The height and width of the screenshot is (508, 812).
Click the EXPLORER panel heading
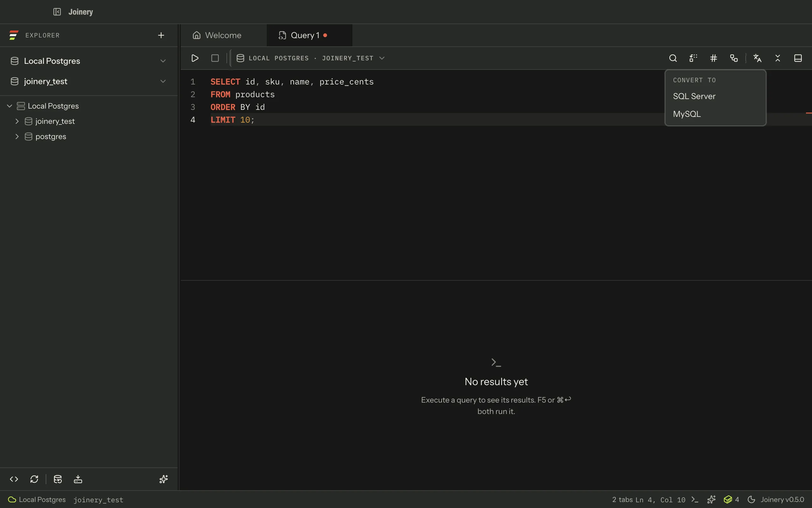click(43, 35)
